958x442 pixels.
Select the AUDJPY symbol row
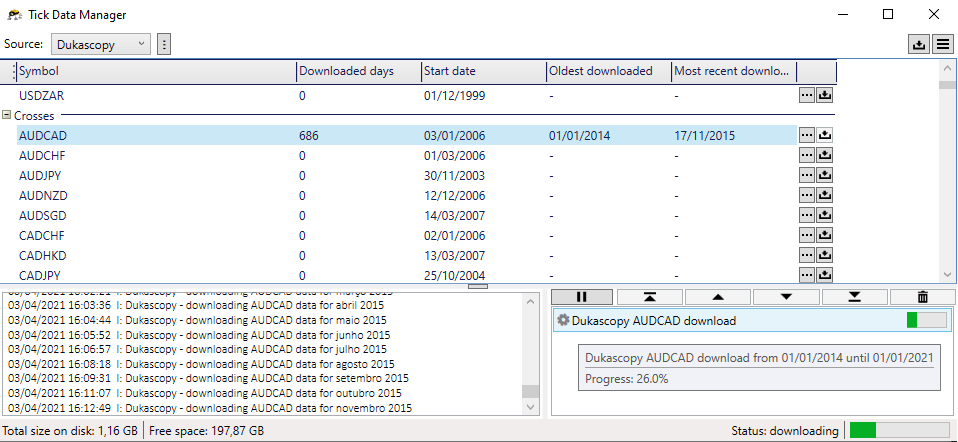click(x=406, y=175)
